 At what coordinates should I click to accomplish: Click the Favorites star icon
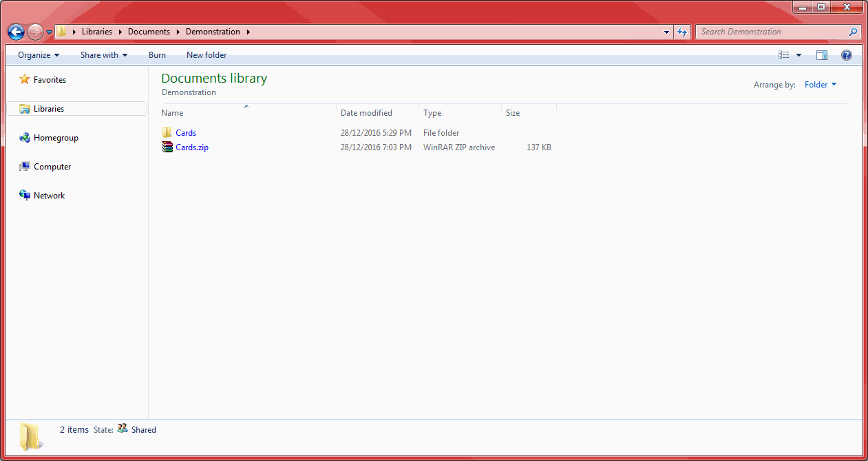pyautogui.click(x=25, y=80)
